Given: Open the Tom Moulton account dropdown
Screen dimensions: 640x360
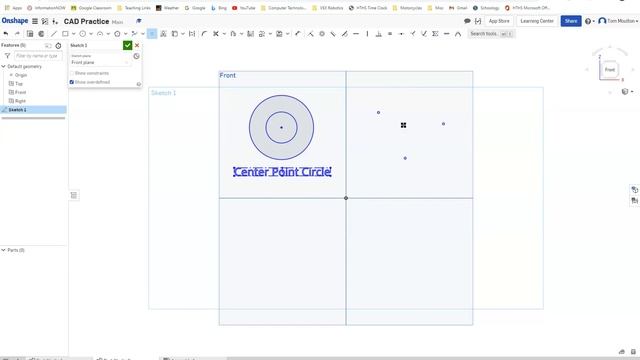Looking at the screenshot, I should [x=618, y=21].
